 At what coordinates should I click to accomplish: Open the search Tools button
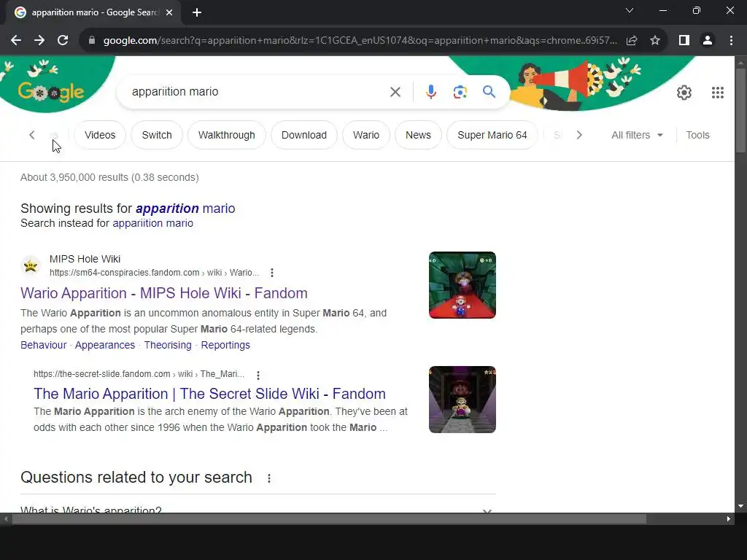pos(697,135)
